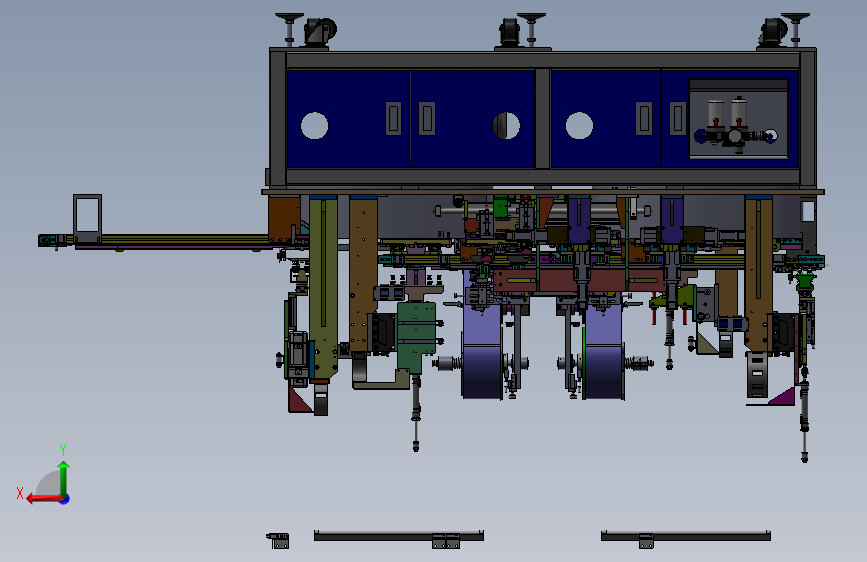Select the rectangular frame on conveyor's left end
The image size is (867, 562).
click(87, 218)
